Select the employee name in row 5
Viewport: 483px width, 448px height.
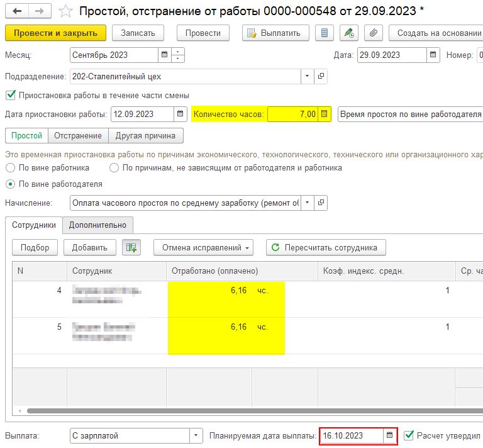[x=104, y=332]
